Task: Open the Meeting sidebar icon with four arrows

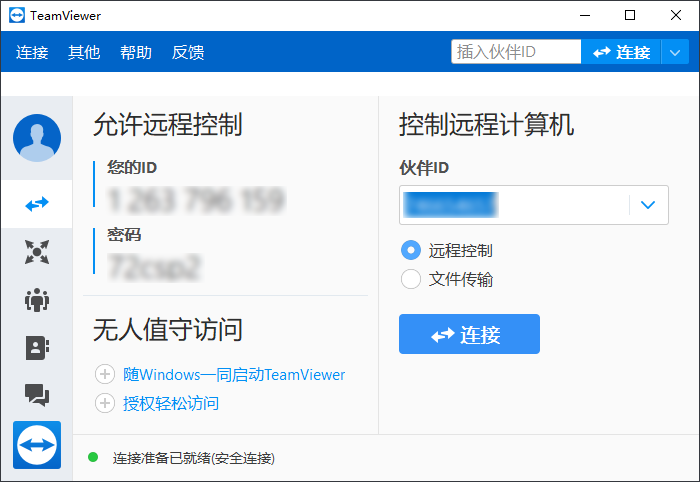Action: (37, 252)
